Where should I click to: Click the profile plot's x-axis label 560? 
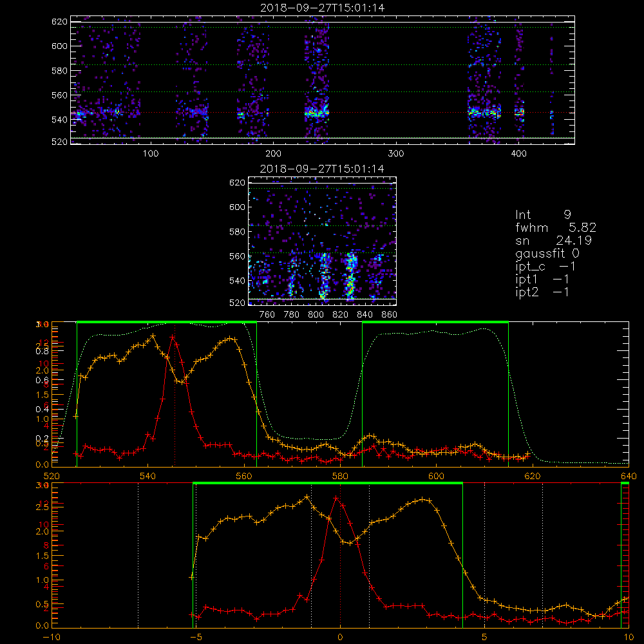(244, 477)
